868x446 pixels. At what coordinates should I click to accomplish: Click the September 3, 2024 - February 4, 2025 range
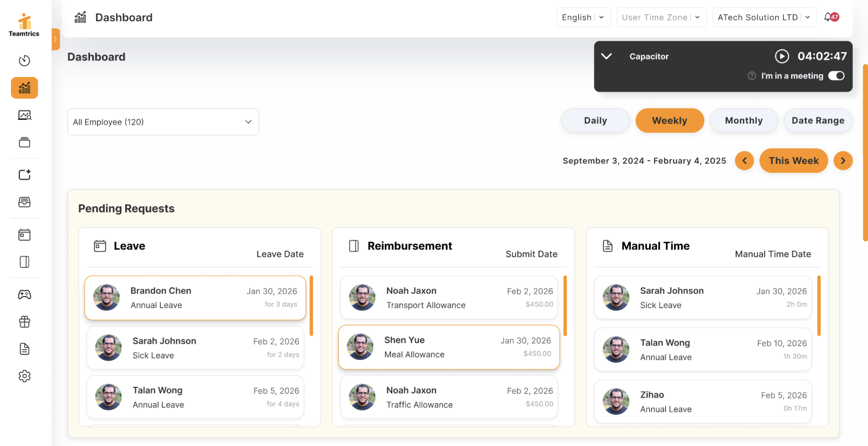pos(644,161)
